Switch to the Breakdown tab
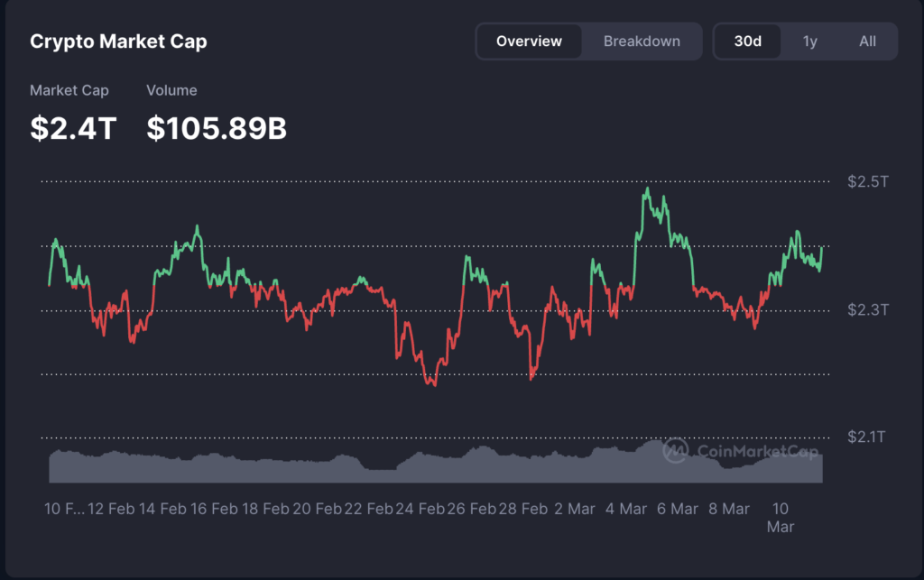 (642, 41)
